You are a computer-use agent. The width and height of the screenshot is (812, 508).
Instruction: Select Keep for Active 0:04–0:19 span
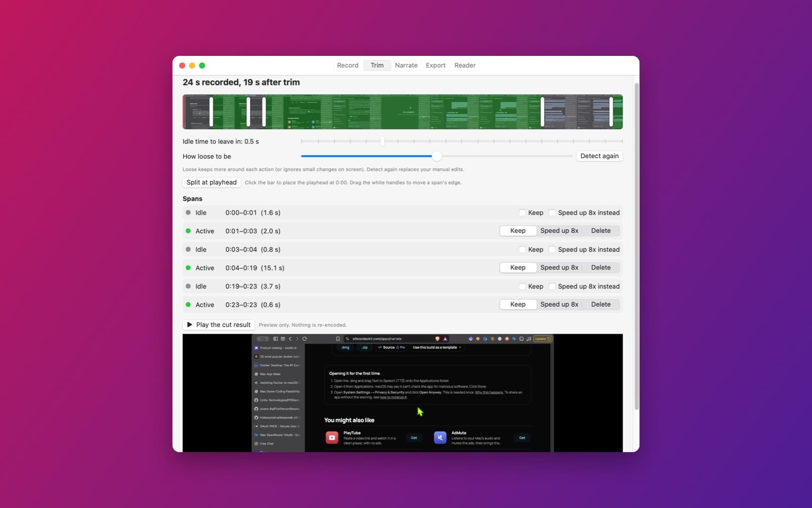tap(518, 268)
